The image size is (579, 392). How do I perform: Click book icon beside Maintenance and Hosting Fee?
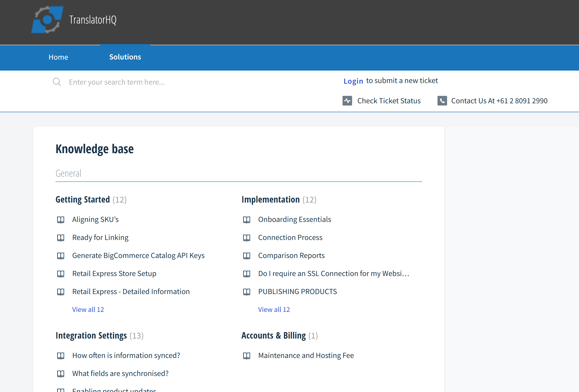246,356
